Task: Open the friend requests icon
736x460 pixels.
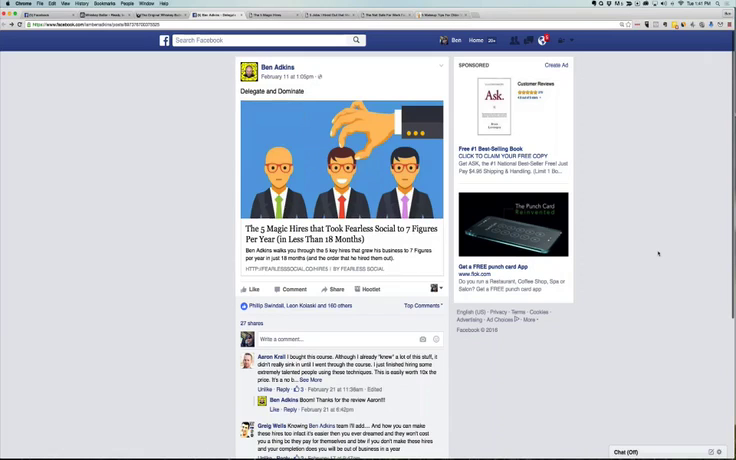Action: (514, 40)
